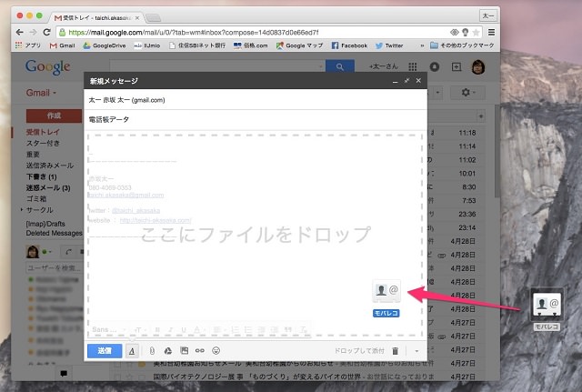The image size is (582, 392).
Task: Click the chat user search field
Action: (55, 267)
